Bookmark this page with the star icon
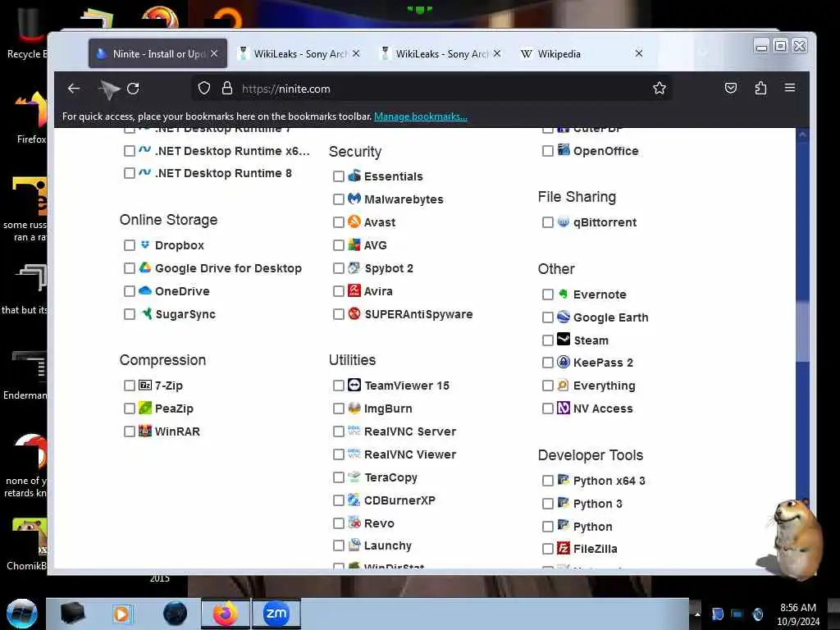This screenshot has width=840, height=630. coord(660,88)
